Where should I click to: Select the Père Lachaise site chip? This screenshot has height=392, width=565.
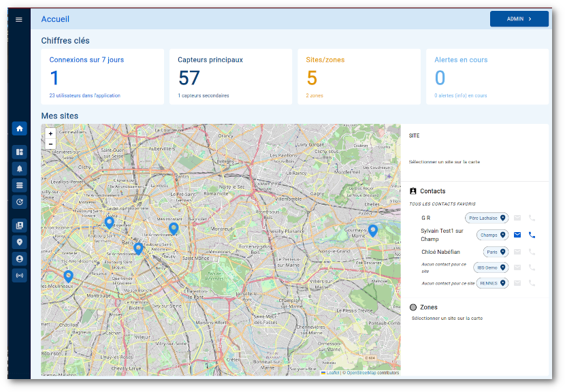coord(487,218)
